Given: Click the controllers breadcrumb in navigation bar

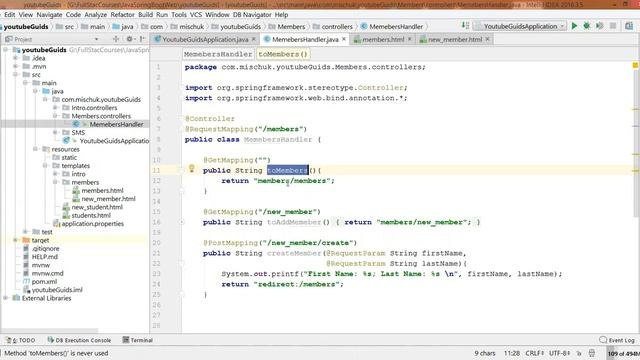Looking at the screenshot, I should pyautogui.click(x=333, y=27).
